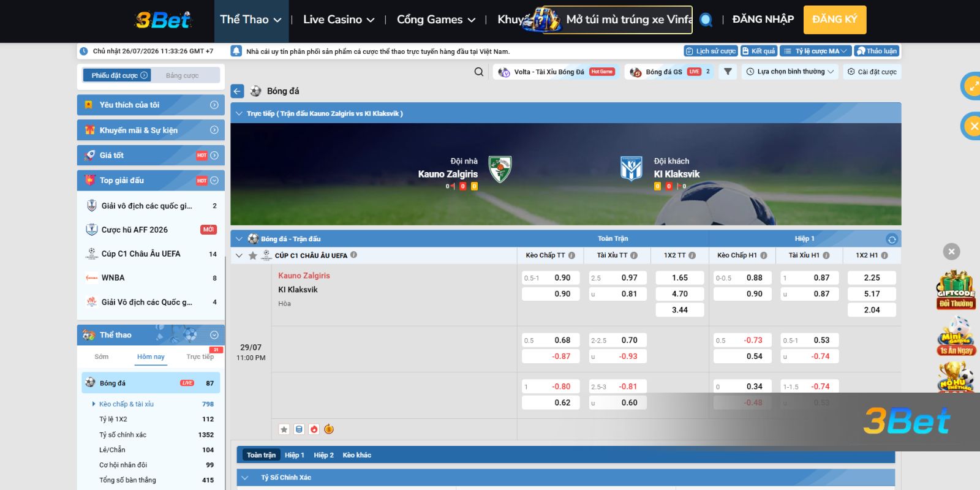The image size is (980, 490).
Task: Open the Thảo luận discussion button
Action: [x=877, y=51]
